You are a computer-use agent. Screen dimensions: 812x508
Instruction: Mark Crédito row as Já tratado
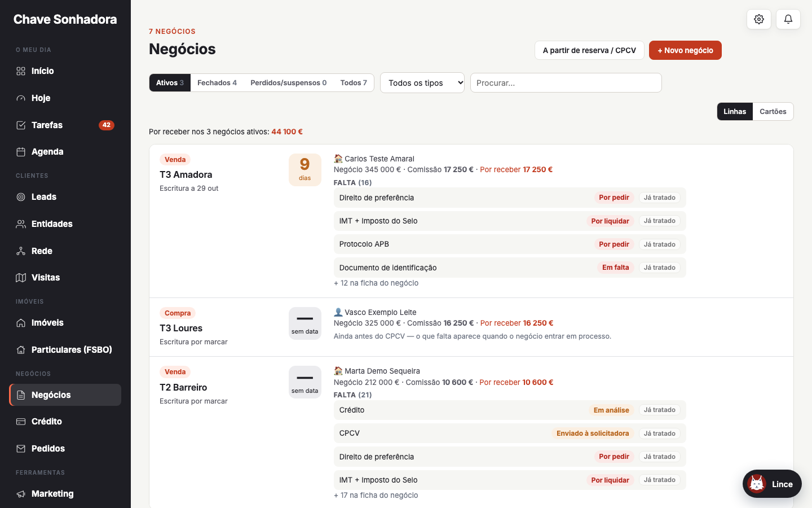[x=660, y=410]
